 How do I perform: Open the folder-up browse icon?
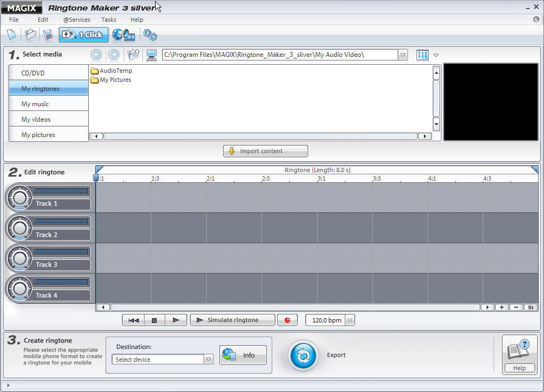(x=133, y=54)
